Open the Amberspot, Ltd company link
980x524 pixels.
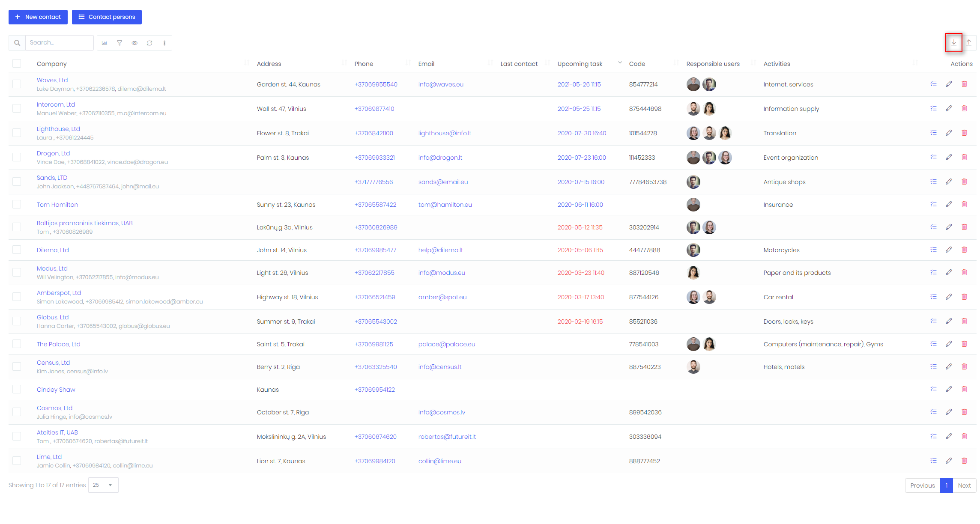pyautogui.click(x=59, y=293)
